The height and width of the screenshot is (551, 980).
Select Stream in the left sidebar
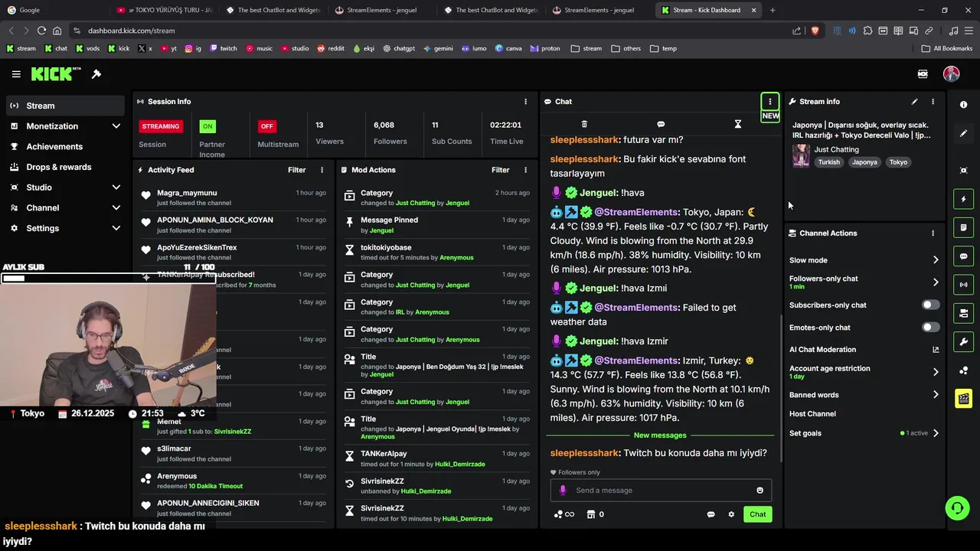point(65,106)
